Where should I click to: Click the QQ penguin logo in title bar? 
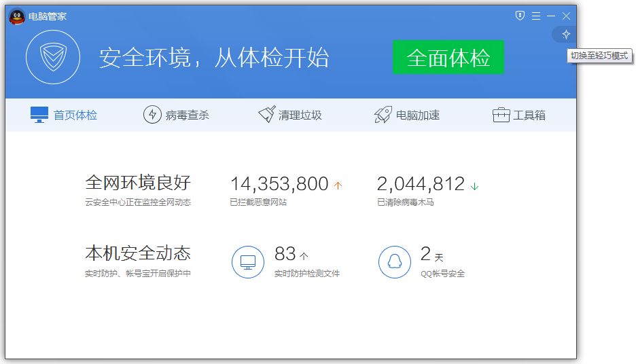pos(17,16)
